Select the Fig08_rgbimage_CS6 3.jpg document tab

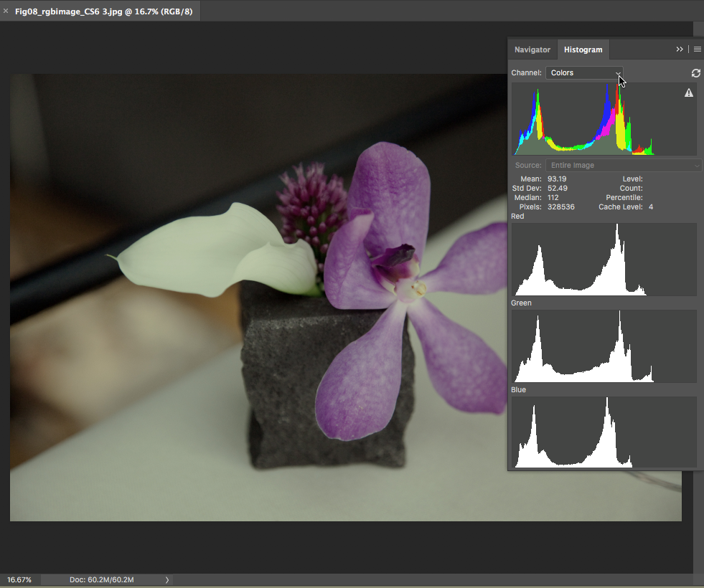[103, 11]
